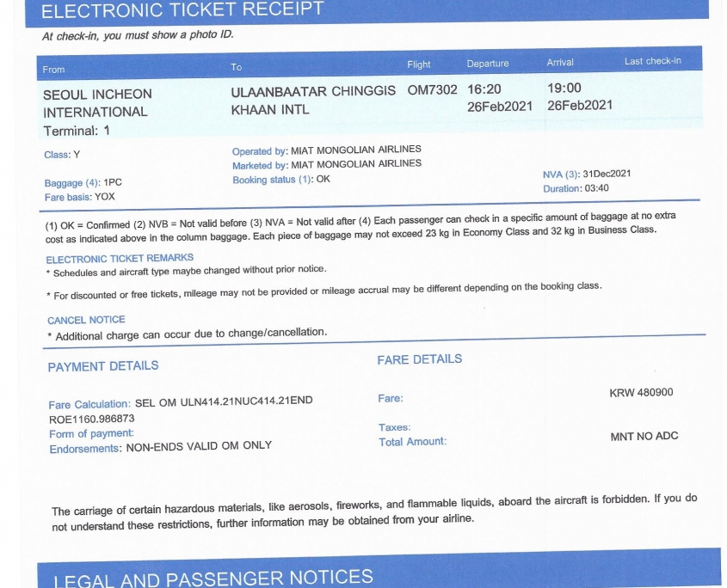The width and height of the screenshot is (727, 588).
Task: Click NVA (3): 31Dec2021 value
Action: click(x=587, y=175)
